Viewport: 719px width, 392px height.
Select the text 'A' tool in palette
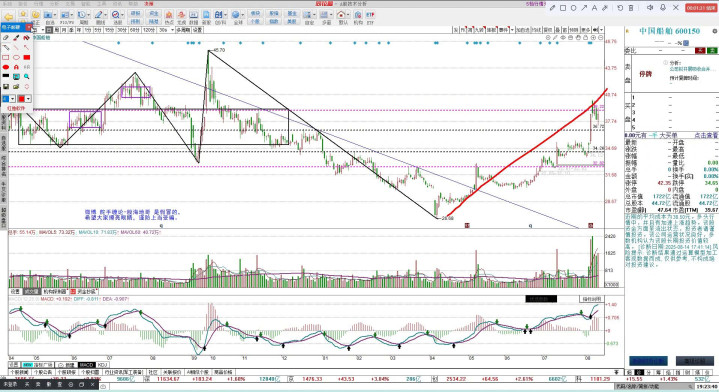point(16,67)
